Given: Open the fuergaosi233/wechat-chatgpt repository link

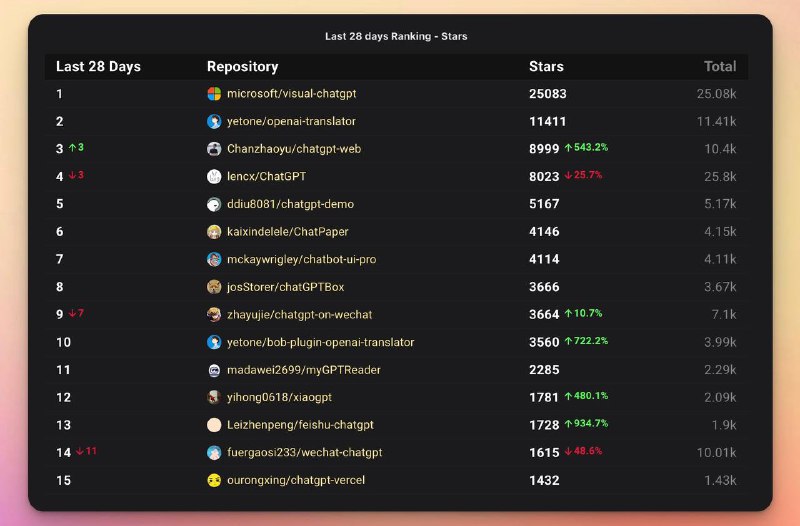Looking at the screenshot, I should click(304, 453).
